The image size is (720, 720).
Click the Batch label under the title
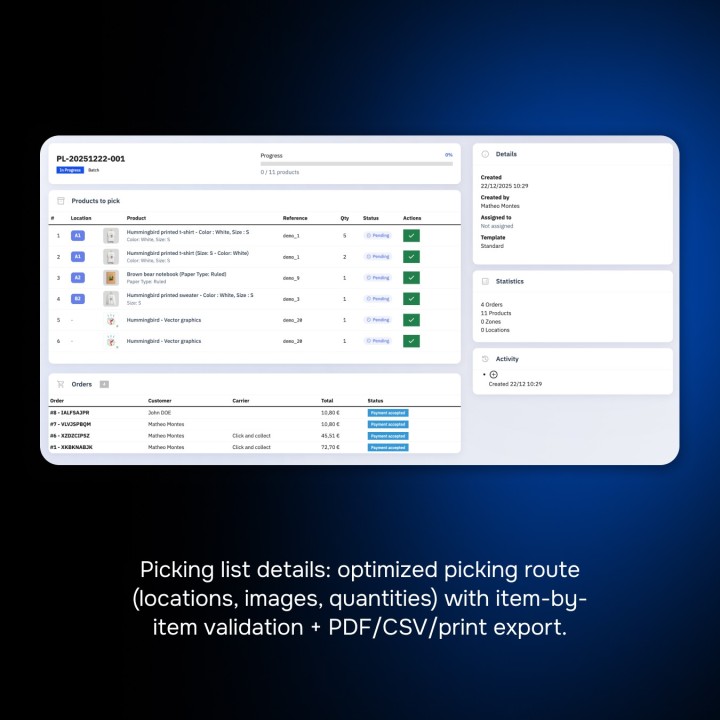point(94,170)
